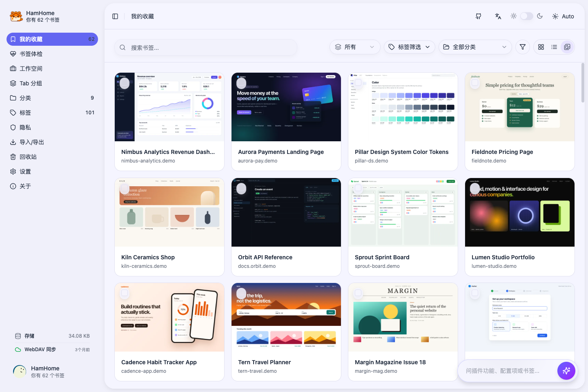Open the Lumen Studio Portfolio thumbnail
This screenshot has height=392, width=588.
pos(520,212)
